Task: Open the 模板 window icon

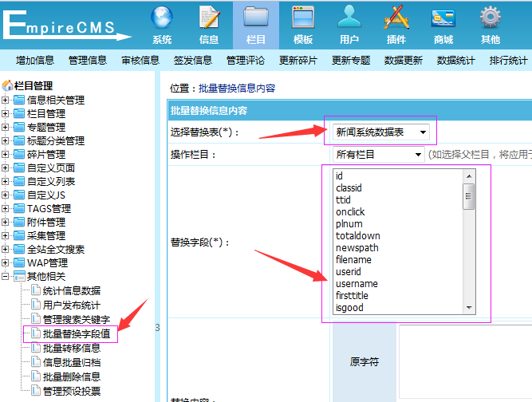Action: pyautogui.click(x=303, y=18)
